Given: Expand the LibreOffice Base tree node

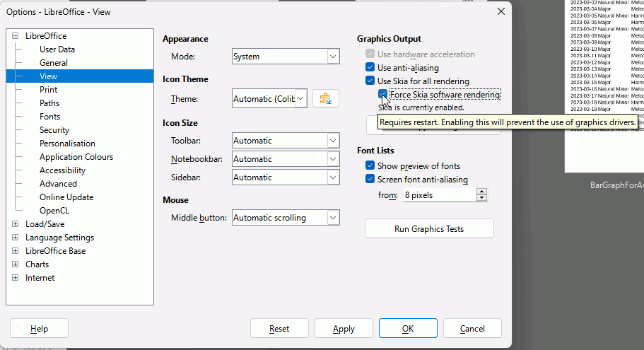Looking at the screenshot, I should [x=15, y=250].
